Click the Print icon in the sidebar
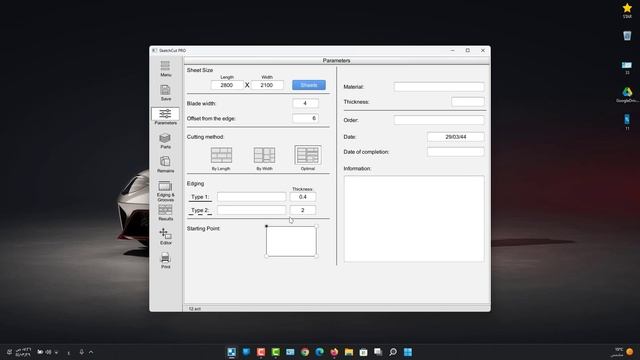640x360 pixels. coord(165,260)
